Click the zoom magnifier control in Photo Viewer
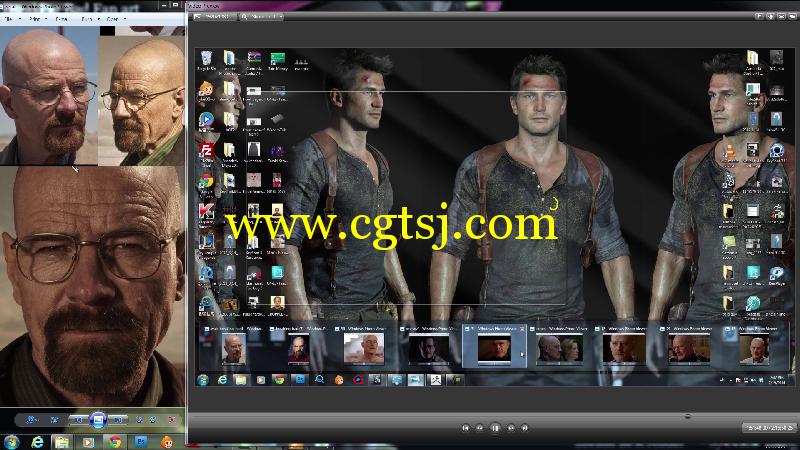 point(32,419)
